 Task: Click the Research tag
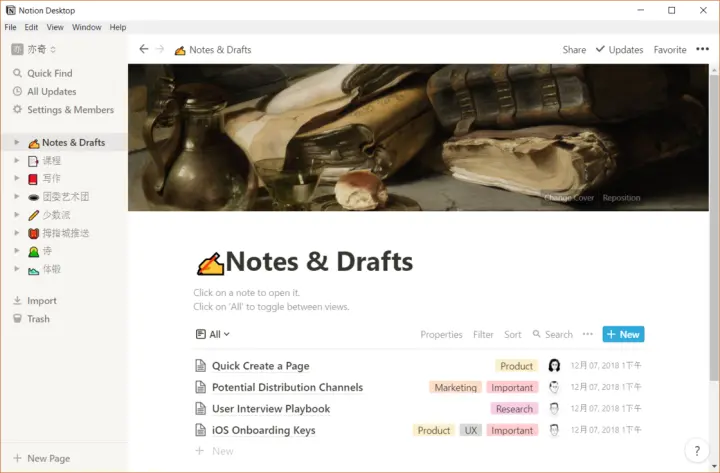click(514, 409)
